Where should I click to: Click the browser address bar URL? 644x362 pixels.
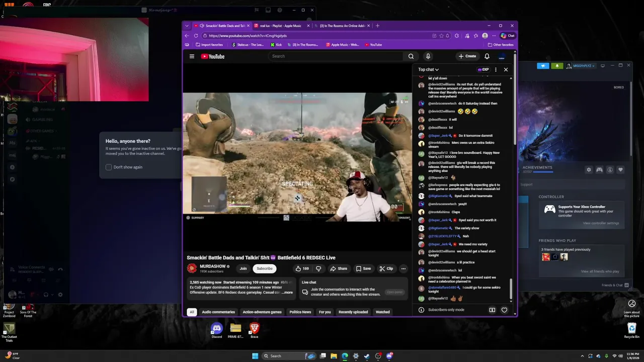pos(248,36)
